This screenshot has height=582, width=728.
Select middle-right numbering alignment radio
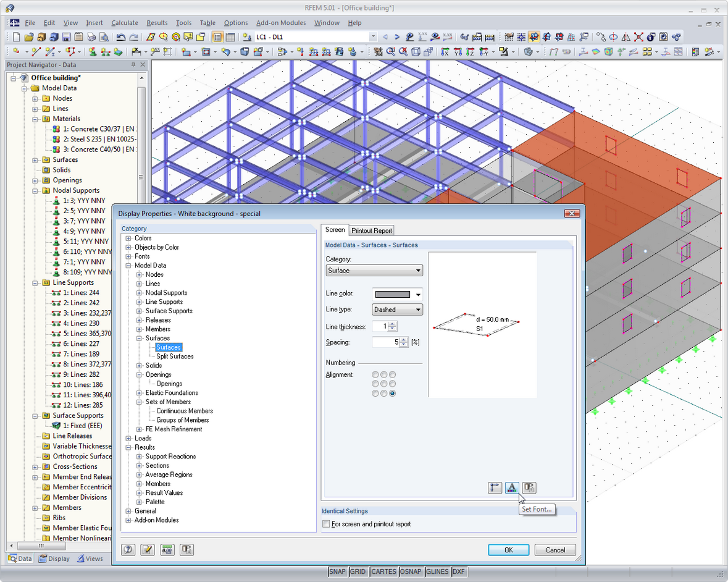pos(393,384)
